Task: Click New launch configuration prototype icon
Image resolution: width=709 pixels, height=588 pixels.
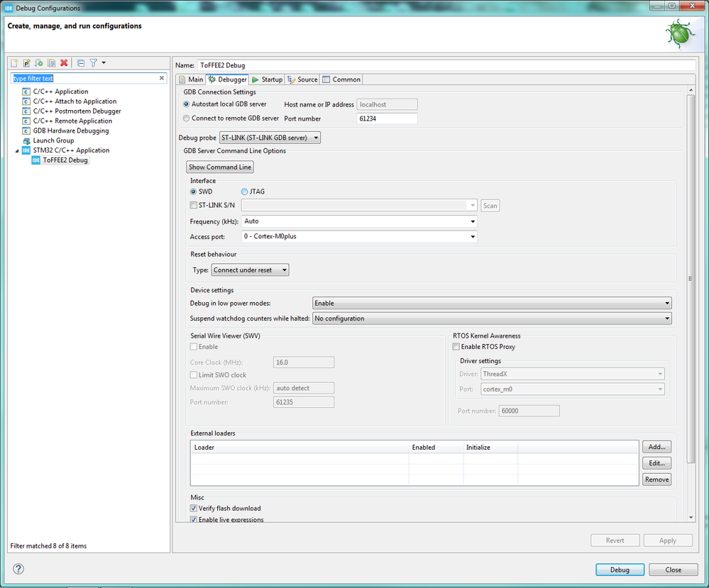Action: pyautogui.click(x=27, y=63)
